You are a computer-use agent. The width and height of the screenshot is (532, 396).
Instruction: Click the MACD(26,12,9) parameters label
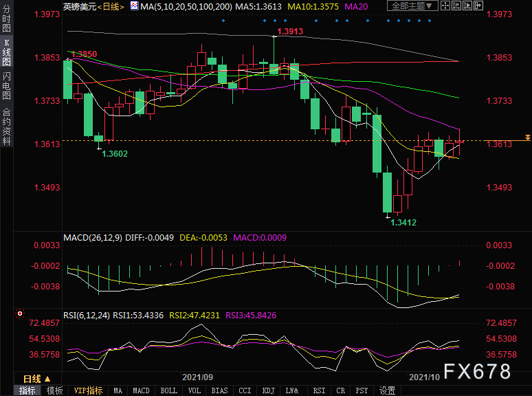pos(93,238)
